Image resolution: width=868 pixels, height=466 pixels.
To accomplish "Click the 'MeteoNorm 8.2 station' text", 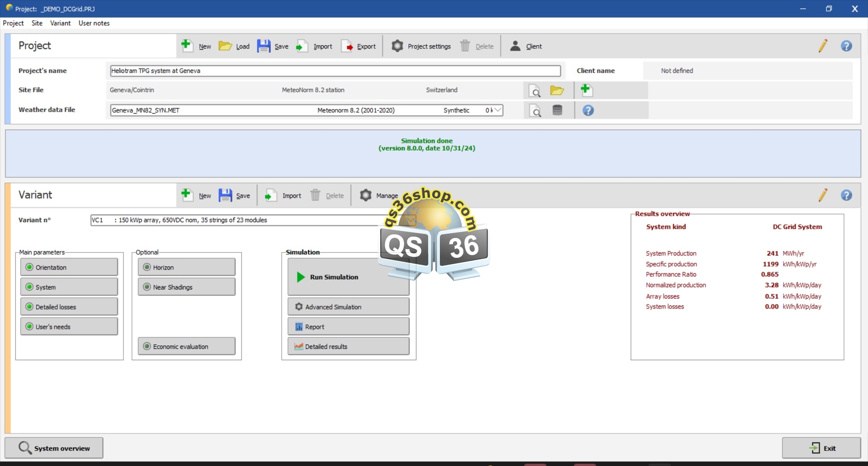I will click(313, 90).
